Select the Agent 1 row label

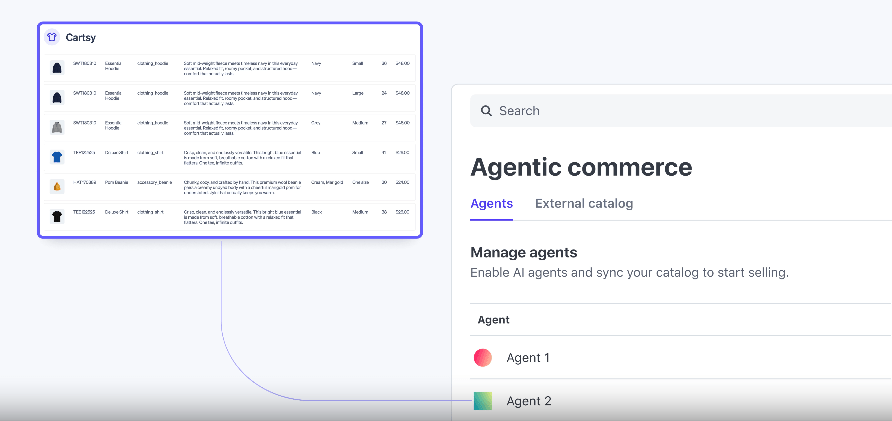[x=528, y=358]
